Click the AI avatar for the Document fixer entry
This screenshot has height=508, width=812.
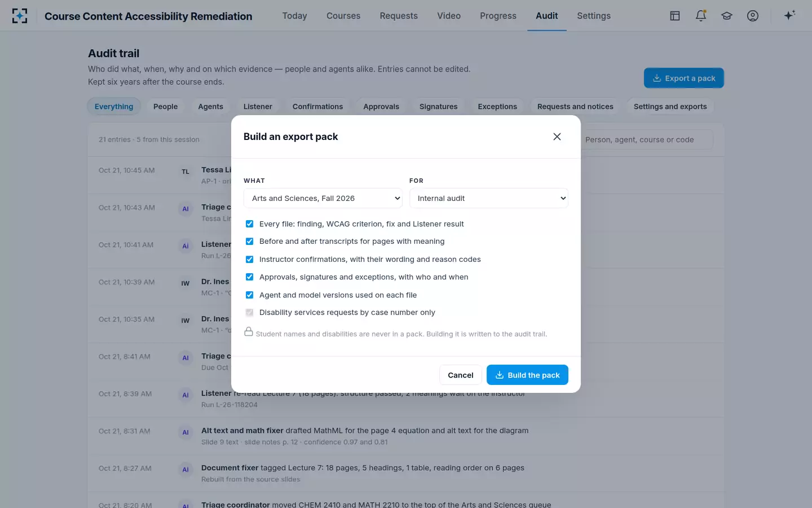point(186,470)
